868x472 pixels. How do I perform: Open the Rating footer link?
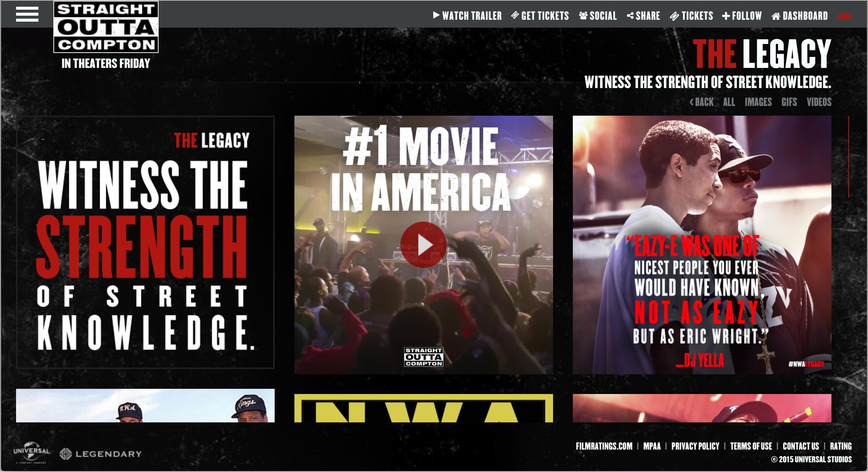tap(841, 446)
